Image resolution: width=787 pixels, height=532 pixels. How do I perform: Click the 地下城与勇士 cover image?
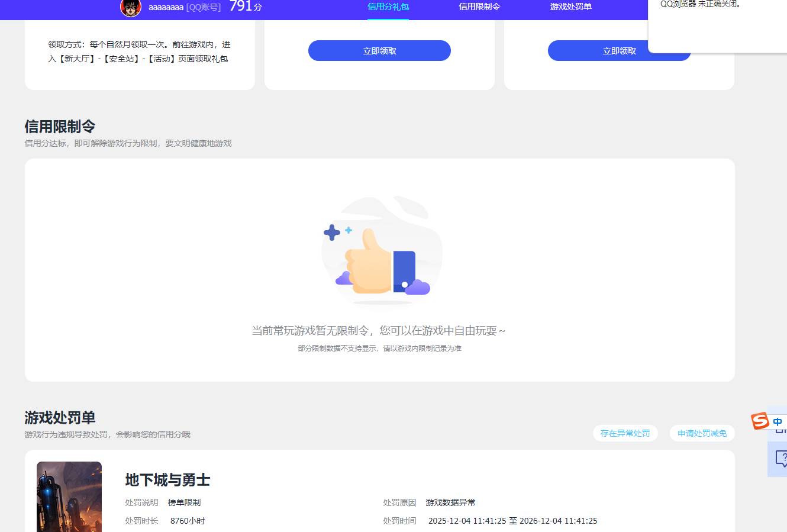(69, 497)
